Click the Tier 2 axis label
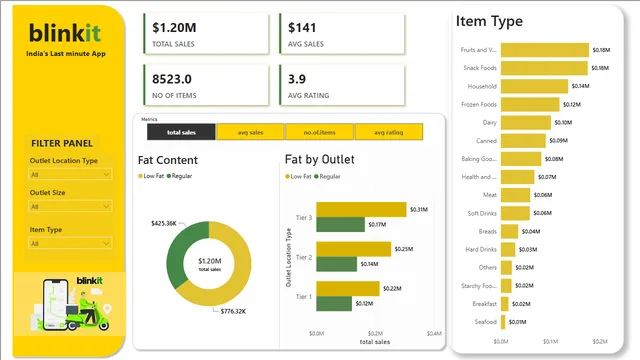Viewport: 640px width, 360px height. point(304,257)
